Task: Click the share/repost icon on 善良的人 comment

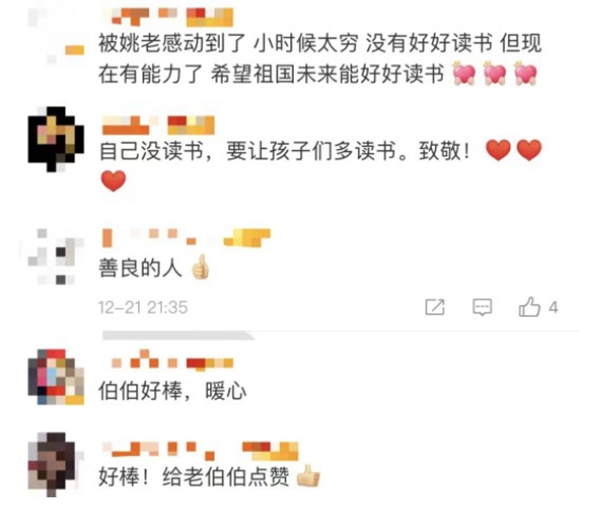Action: [435, 307]
